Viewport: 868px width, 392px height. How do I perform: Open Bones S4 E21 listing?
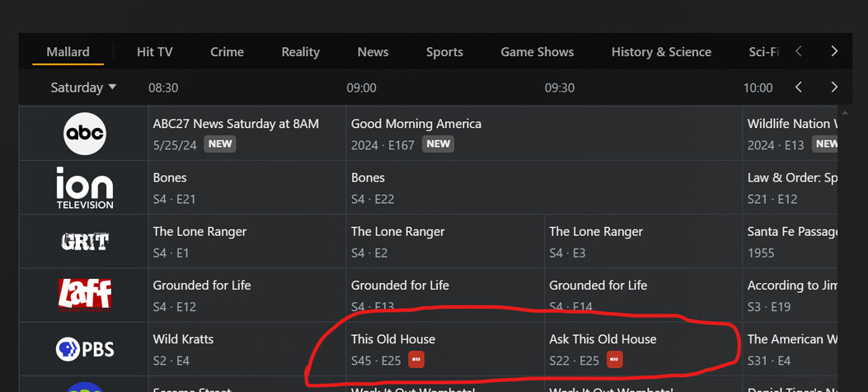[x=247, y=187]
